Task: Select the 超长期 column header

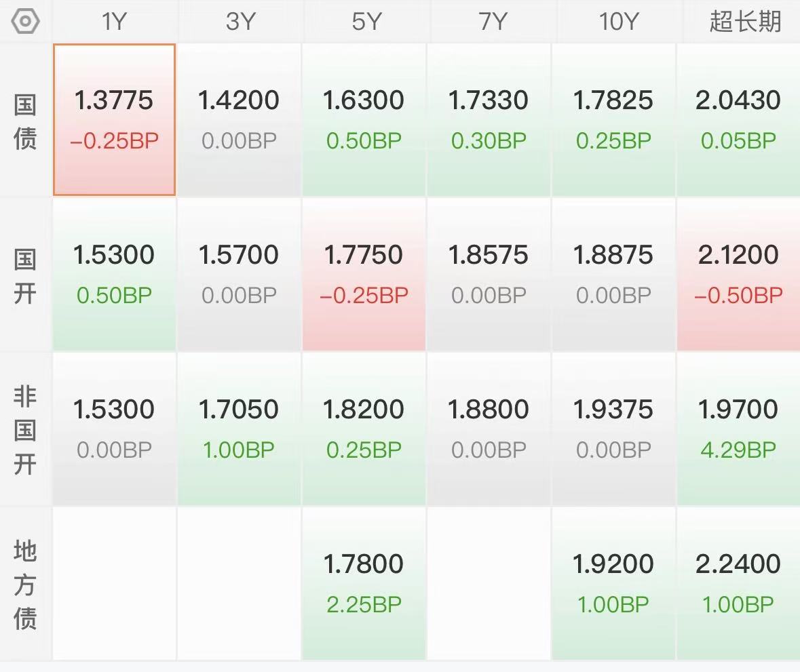Action: [x=745, y=22]
